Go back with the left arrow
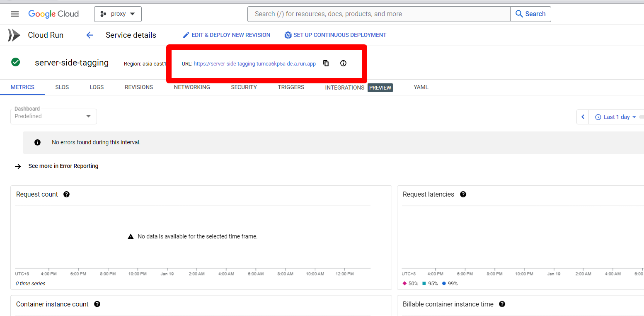The height and width of the screenshot is (316, 644). click(x=90, y=35)
